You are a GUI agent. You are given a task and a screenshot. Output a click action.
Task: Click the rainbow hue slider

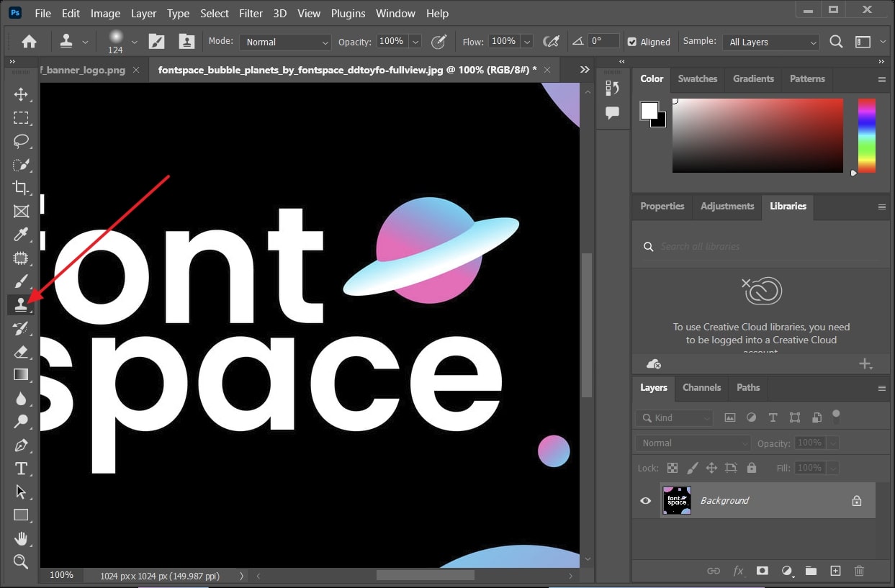867,135
